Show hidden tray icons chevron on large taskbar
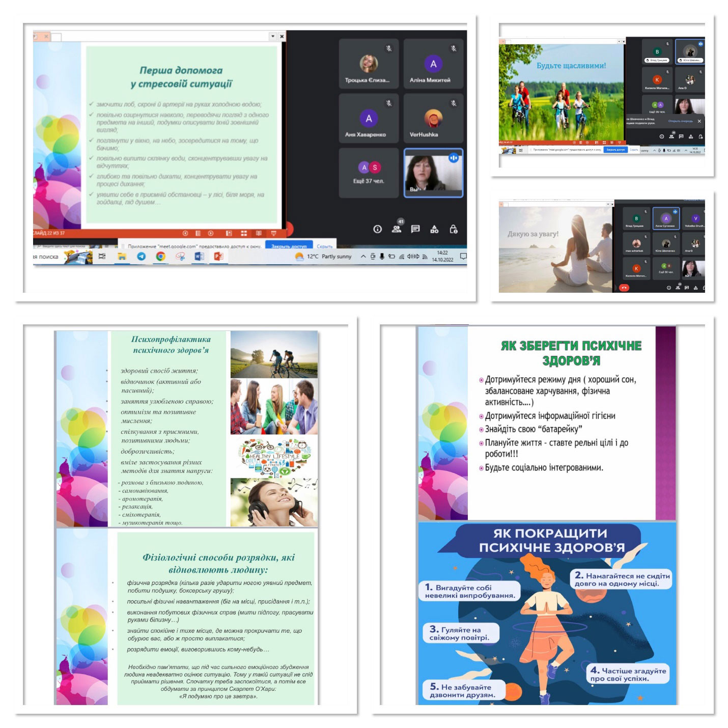 (x=363, y=257)
